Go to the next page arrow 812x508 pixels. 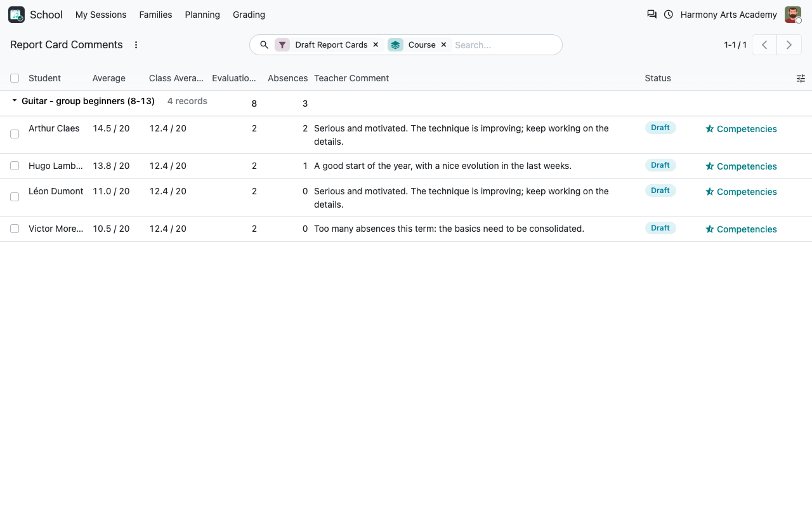(789, 45)
